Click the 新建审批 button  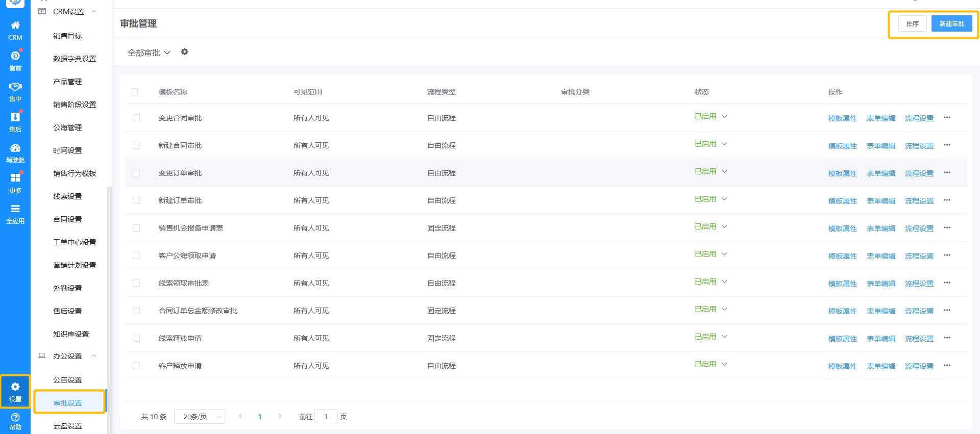tap(951, 24)
